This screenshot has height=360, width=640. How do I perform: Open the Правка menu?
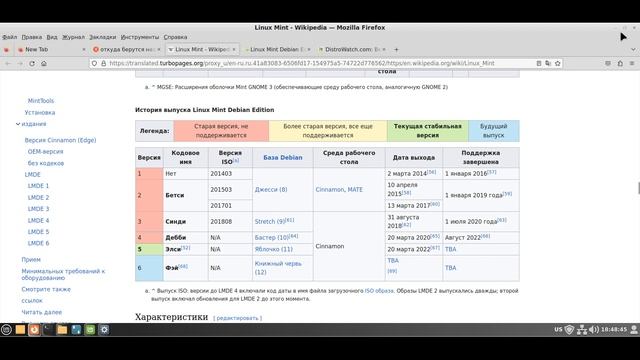click(32, 37)
